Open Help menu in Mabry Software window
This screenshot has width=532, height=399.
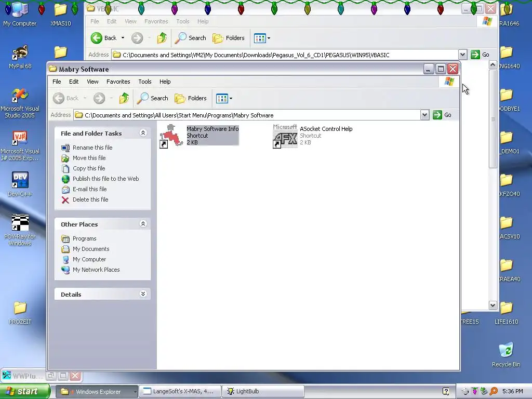point(165,82)
